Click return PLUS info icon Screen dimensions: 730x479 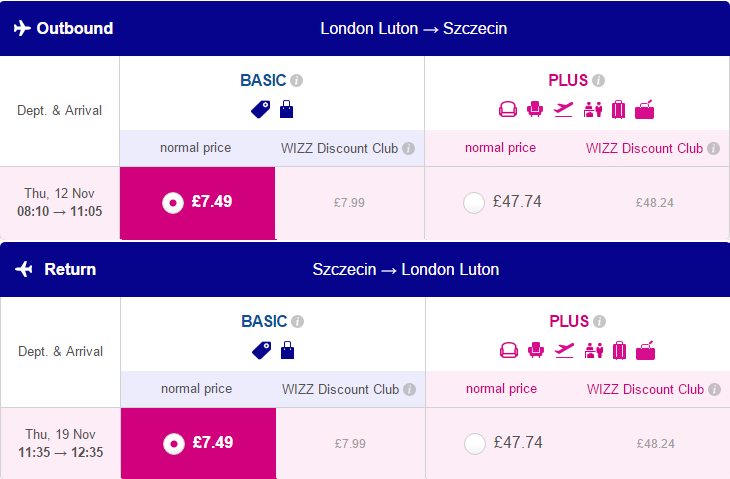pyautogui.click(x=600, y=321)
